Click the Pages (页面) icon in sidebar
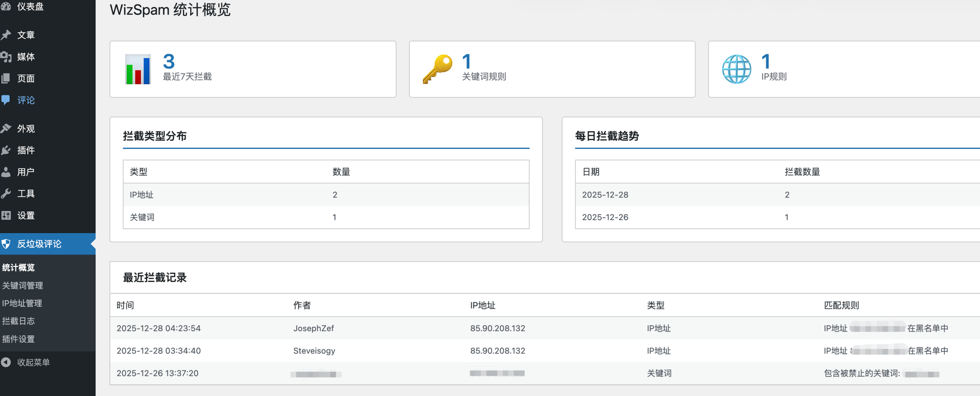The width and height of the screenshot is (980, 396). point(6,79)
